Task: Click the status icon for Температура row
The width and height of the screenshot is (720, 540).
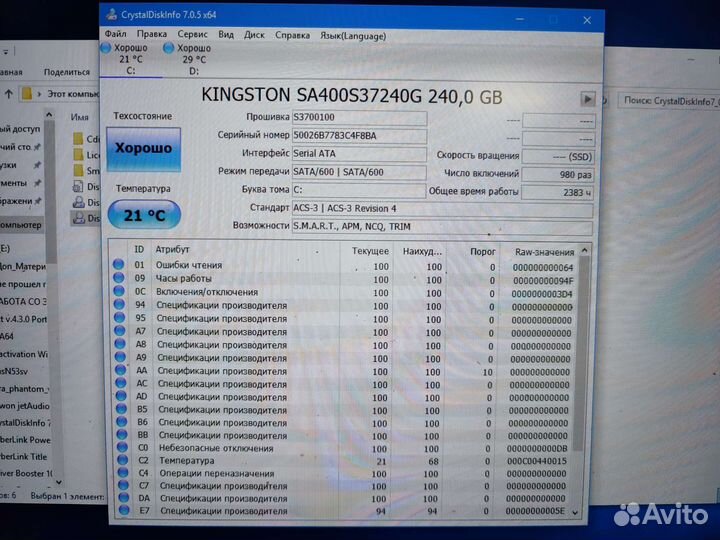Action: pos(123,459)
